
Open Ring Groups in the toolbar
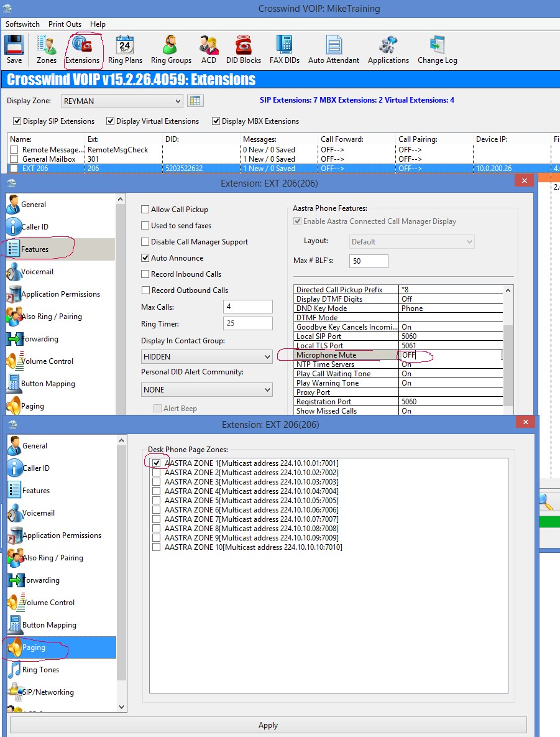171,50
